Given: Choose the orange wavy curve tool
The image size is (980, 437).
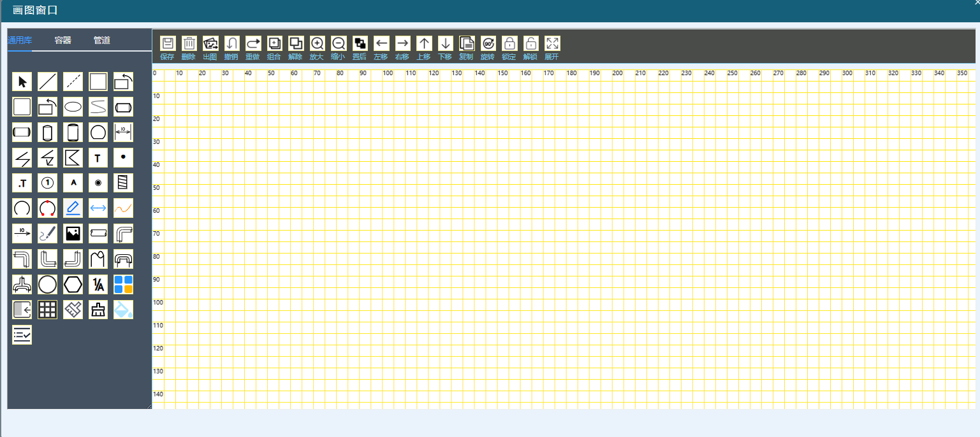Looking at the screenshot, I should tap(124, 208).
